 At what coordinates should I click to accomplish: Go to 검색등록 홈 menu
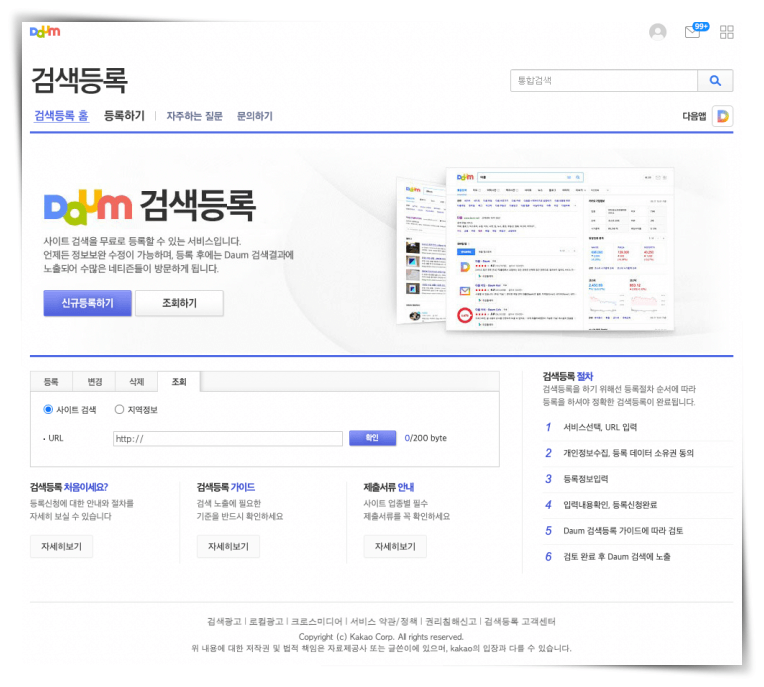pos(61,115)
